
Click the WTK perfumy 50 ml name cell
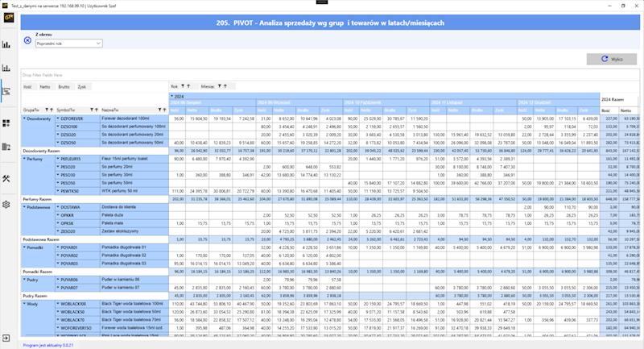[x=134, y=191]
